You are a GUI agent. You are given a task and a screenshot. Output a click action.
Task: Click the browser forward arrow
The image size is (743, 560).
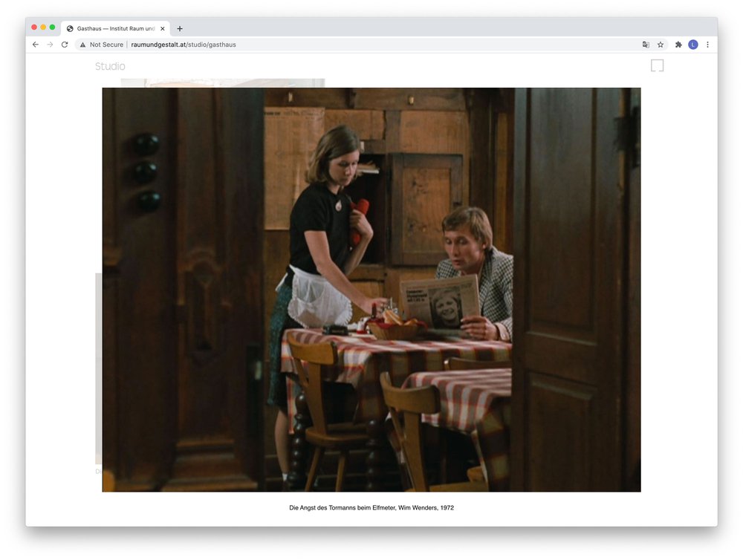51,45
